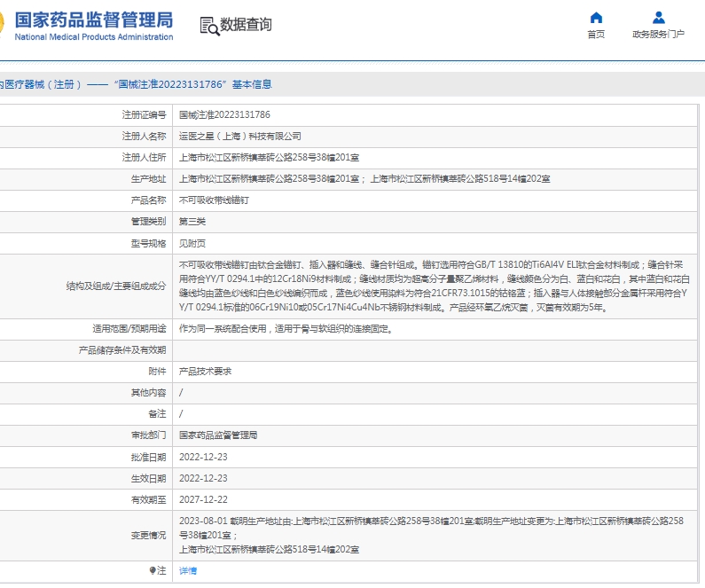Click the 变更情况 label
The image size is (705, 588).
click(148, 535)
